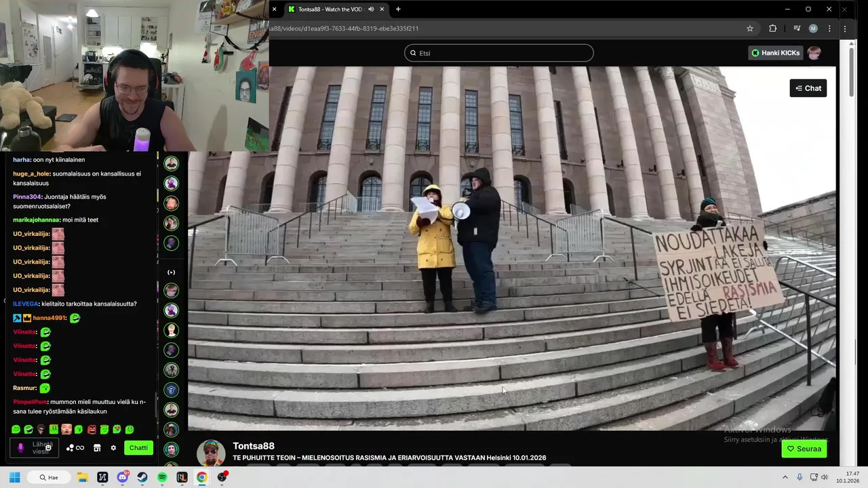Click the system tray microphone icon

pos(800,477)
